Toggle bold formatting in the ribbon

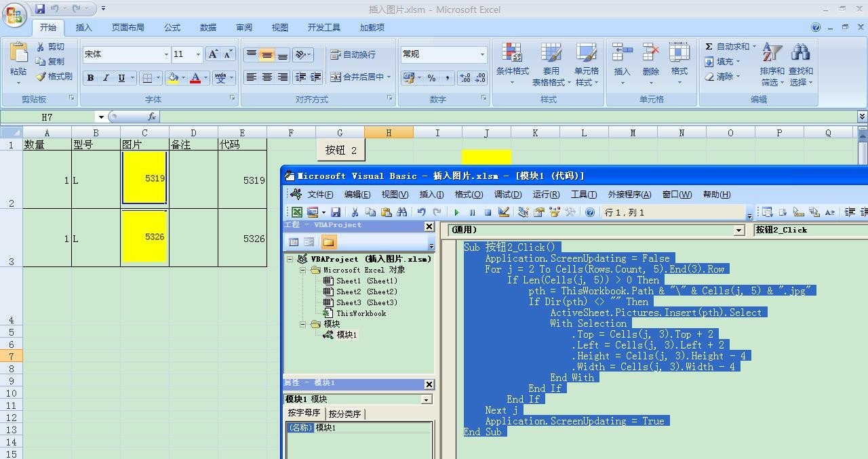[90, 77]
